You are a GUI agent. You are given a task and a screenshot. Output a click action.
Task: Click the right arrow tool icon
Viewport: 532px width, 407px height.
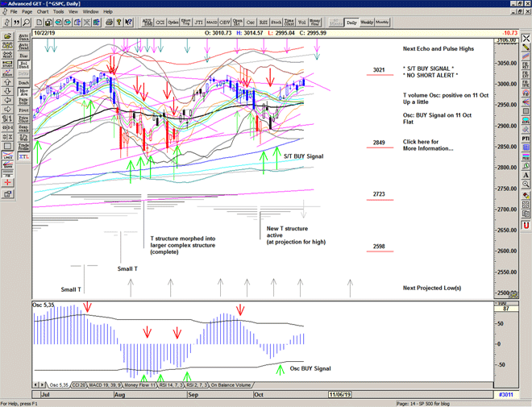point(7,110)
